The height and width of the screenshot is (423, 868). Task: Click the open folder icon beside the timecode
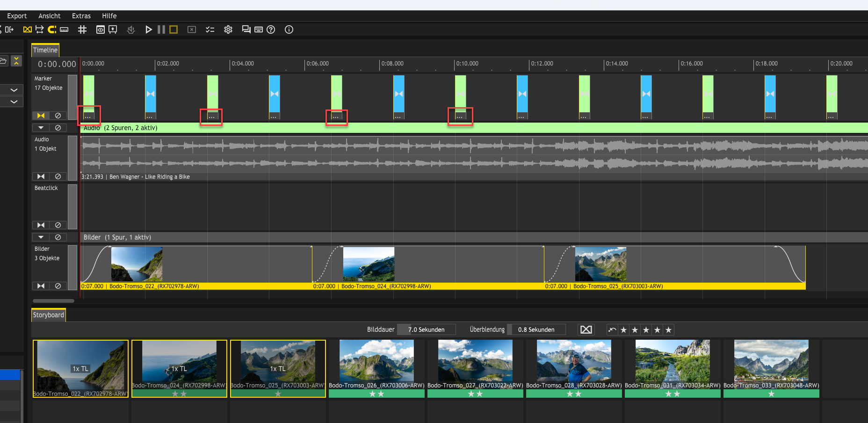[x=3, y=61]
